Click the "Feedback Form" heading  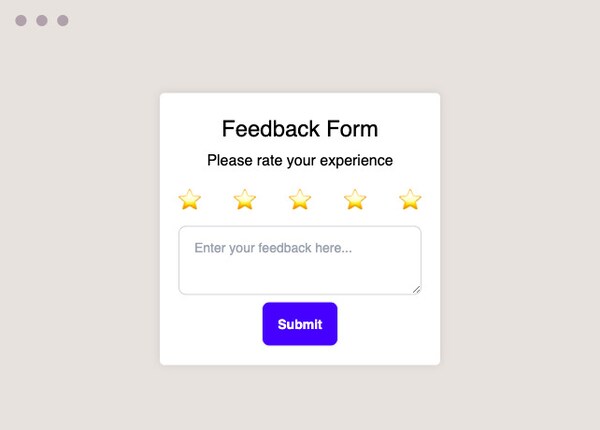pos(300,129)
